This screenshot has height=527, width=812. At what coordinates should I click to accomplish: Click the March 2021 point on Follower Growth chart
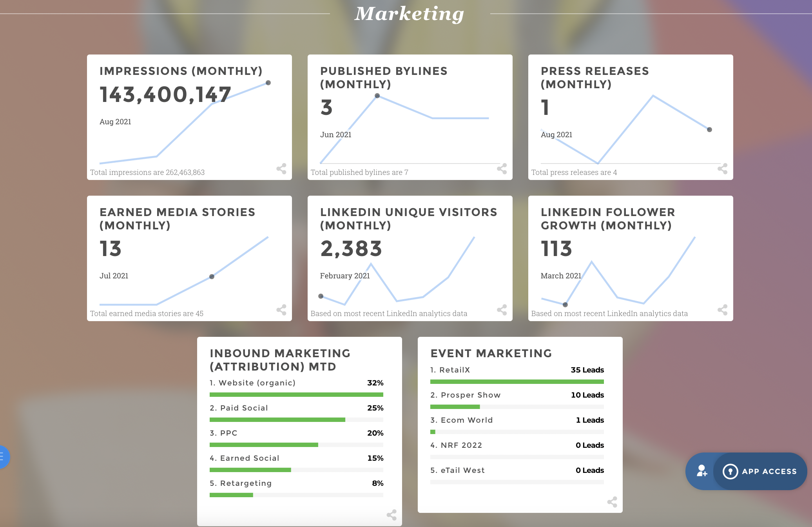[565, 305]
